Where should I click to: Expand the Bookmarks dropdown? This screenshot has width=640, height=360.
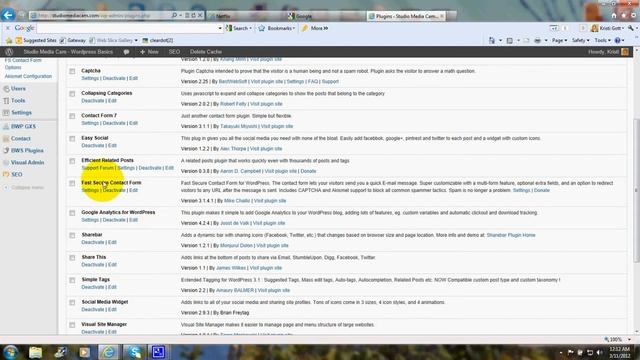pyautogui.click(x=293, y=28)
